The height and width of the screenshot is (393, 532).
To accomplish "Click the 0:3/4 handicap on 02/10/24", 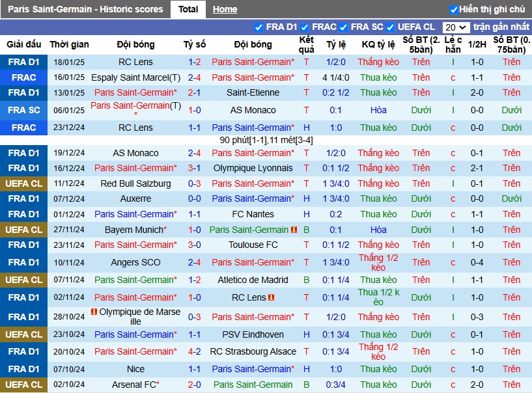I will pos(335,385).
